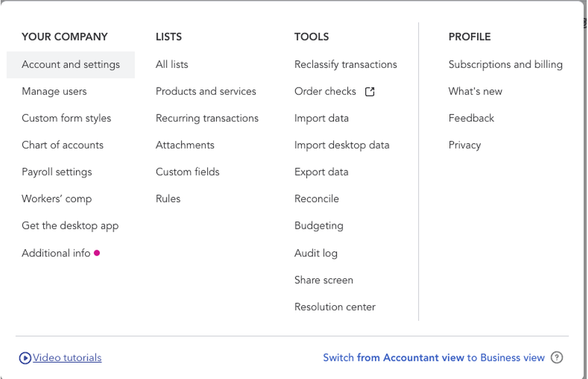Open Subscriptions and billing
This screenshot has height=379, width=588.
(x=506, y=65)
